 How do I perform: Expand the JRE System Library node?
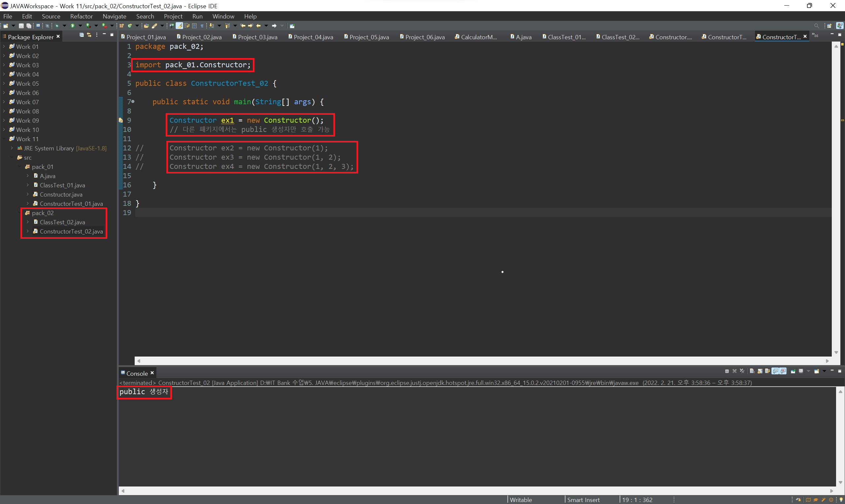coord(12,148)
